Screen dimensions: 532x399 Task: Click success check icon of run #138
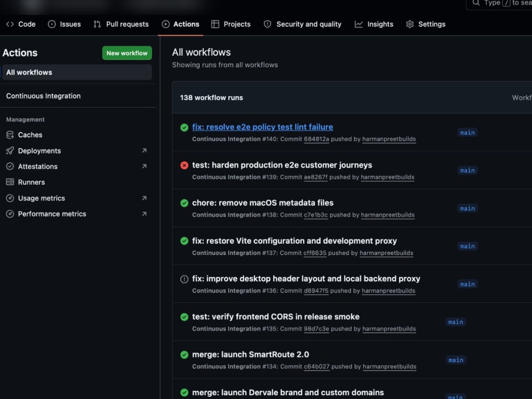(x=184, y=203)
